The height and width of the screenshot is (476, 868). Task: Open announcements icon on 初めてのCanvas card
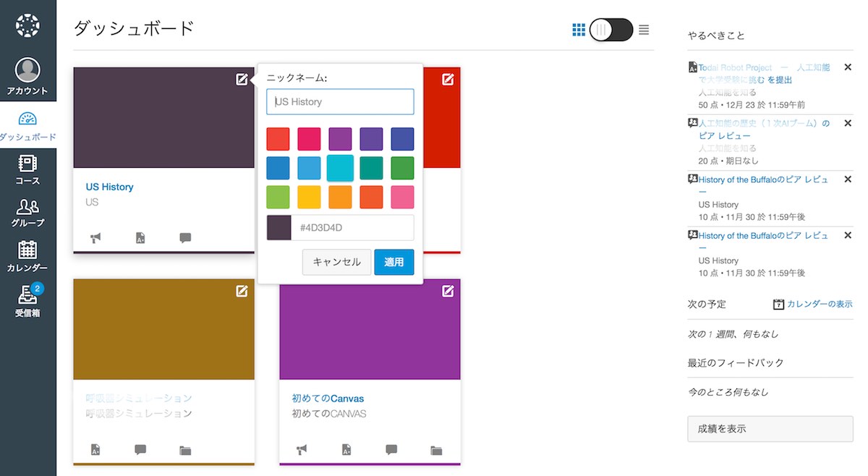pos(302,450)
